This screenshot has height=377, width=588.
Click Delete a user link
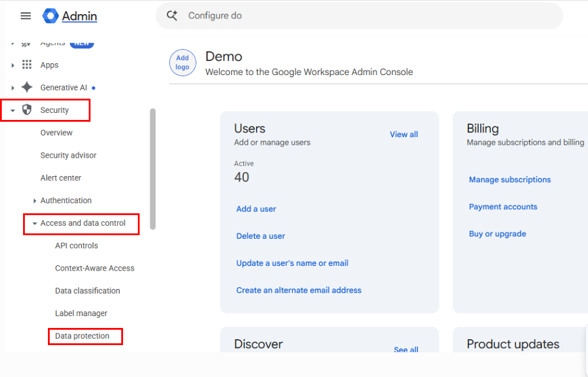[x=261, y=236]
